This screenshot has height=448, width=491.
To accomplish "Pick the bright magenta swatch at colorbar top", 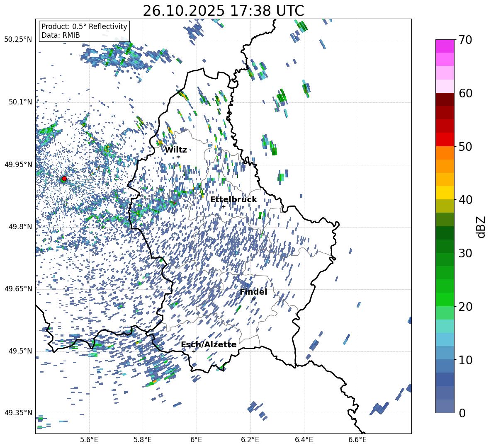I will tap(445, 46).
